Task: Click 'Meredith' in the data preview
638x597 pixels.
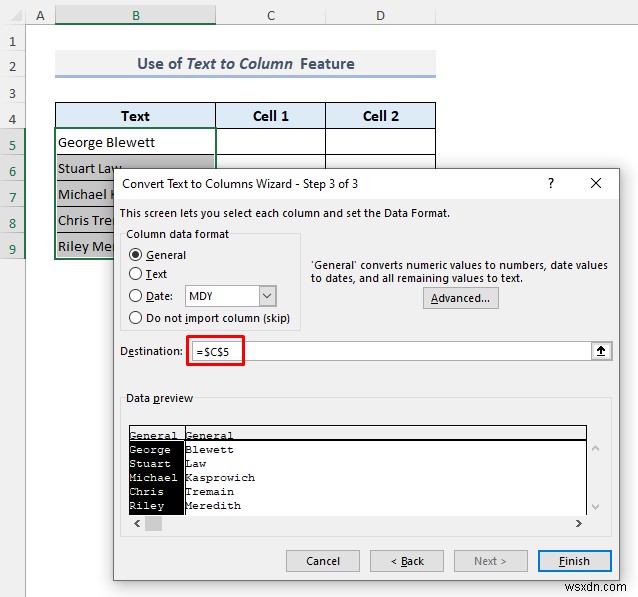Action: coord(213,505)
